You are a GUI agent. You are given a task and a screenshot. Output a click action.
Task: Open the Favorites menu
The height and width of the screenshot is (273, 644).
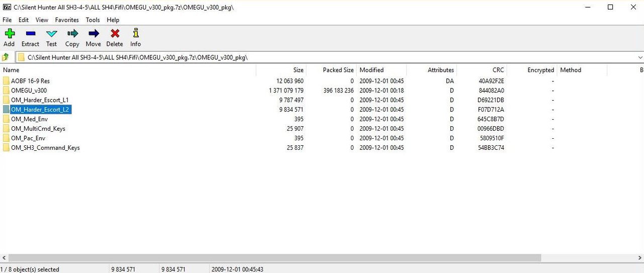67,20
